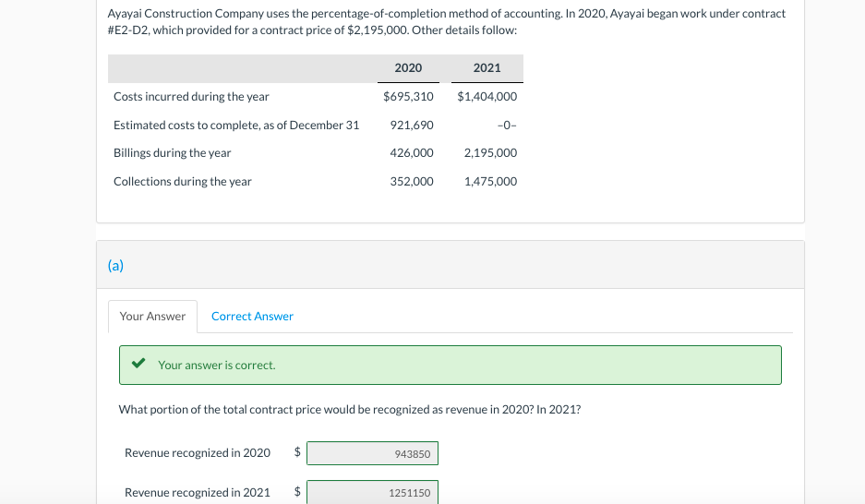This screenshot has height=504, width=865.
Task: Click the $695,310 cost cell
Action: 408,97
